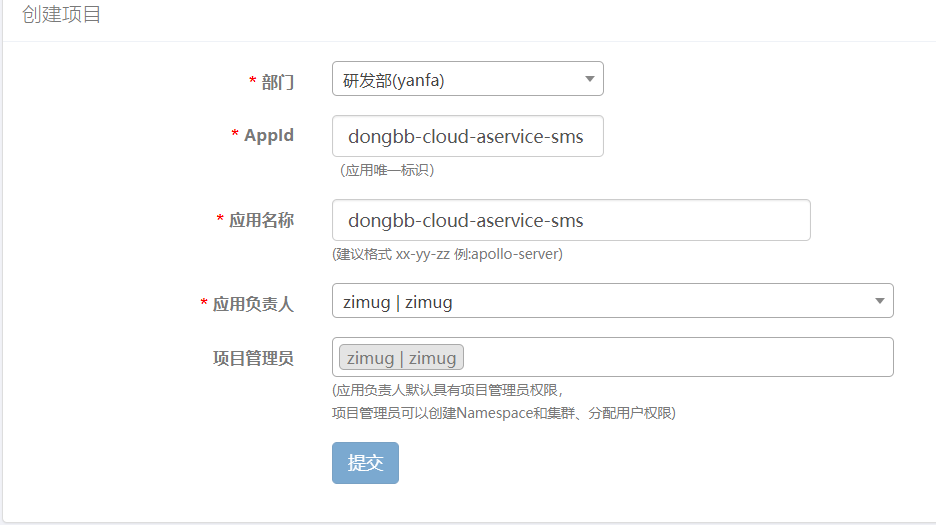This screenshot has width=936, height=525.
Task: Click the arrow on the 应用负责人 selector
Action: click(x=879, y=301)
